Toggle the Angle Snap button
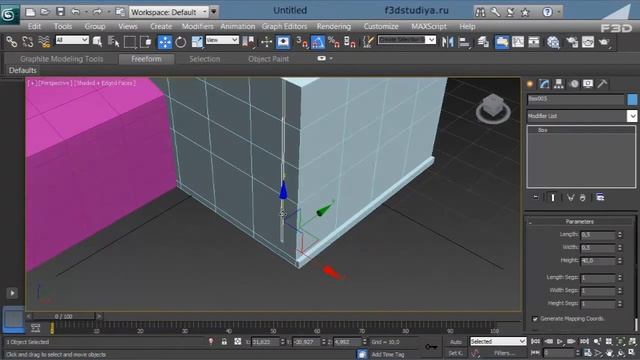 [318, 42]
